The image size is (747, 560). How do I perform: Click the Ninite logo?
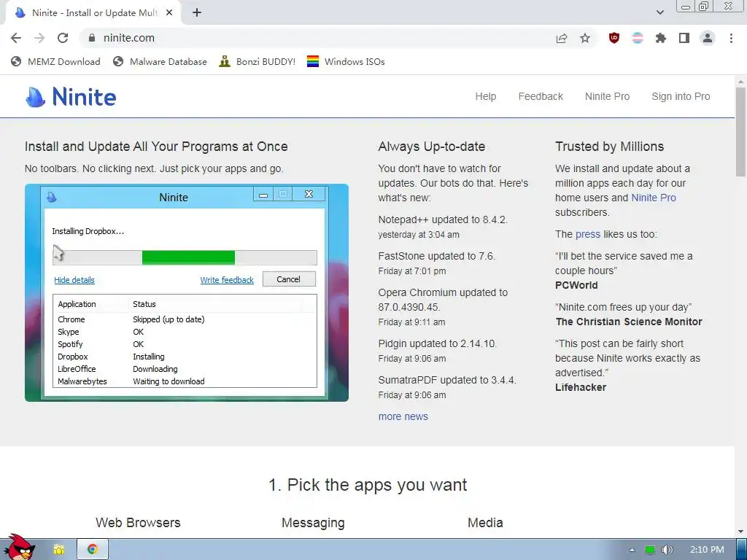(71, 97)
